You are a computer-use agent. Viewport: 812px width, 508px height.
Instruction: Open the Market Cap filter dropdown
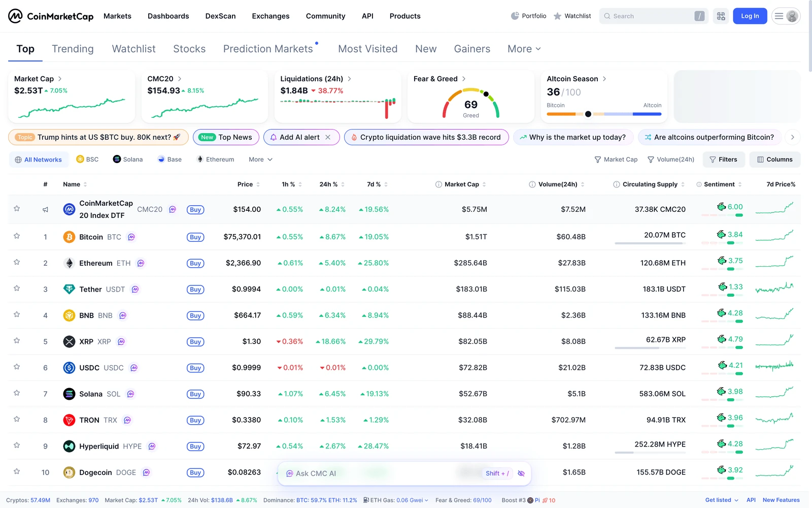616,160
